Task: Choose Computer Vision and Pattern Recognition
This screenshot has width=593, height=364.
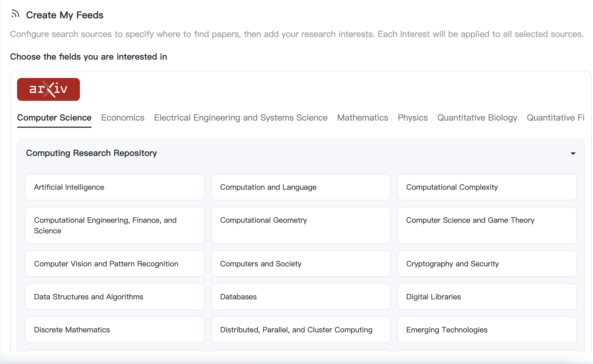Action: coord(115,264)
